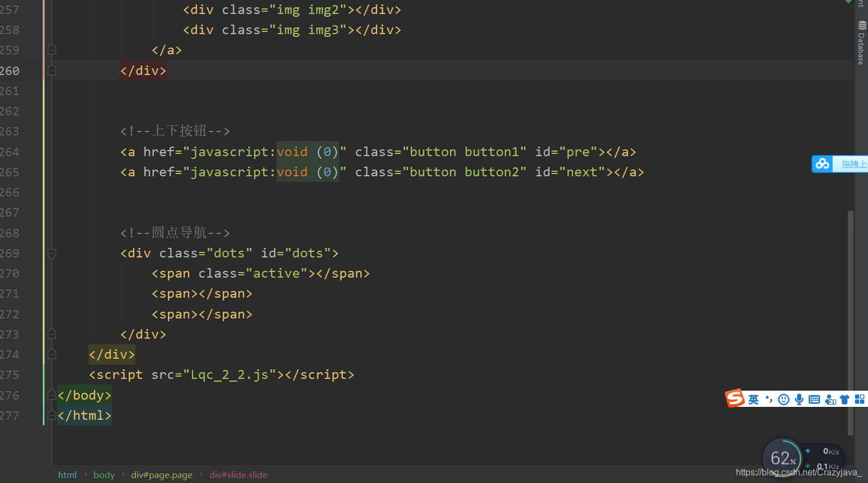Select div#page.page breadcrumb
Image resolution: width=868 pixels, height=483 pixels.
(x=162, y=475)
